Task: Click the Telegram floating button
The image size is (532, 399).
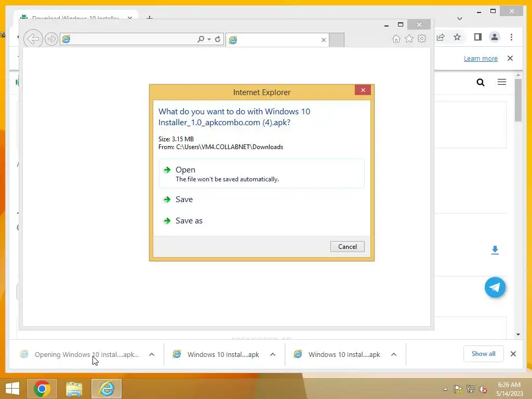Action: [495, 288]
